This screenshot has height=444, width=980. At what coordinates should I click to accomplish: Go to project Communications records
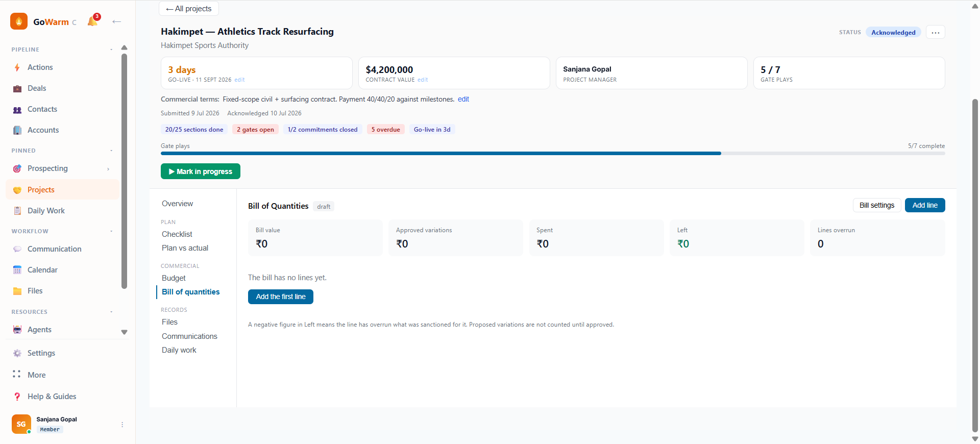pyautogui.click(x=189, y=336)
